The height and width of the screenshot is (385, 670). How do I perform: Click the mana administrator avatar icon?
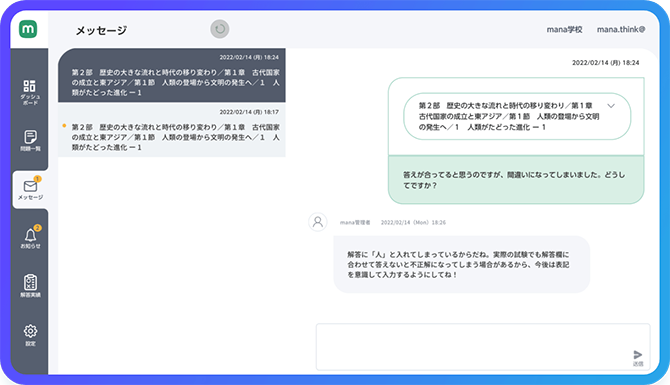pos(317,222)
